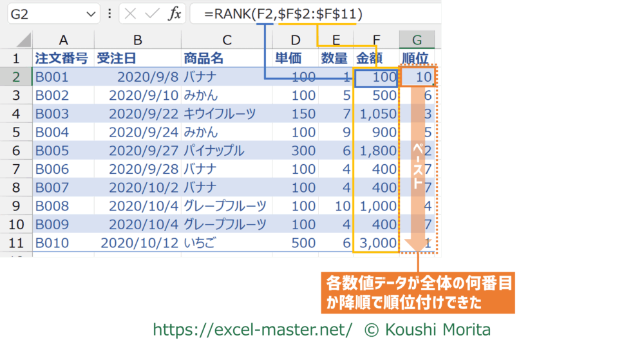
Task: Click cell G2 showing rank 10
Action: pos(418,77)
